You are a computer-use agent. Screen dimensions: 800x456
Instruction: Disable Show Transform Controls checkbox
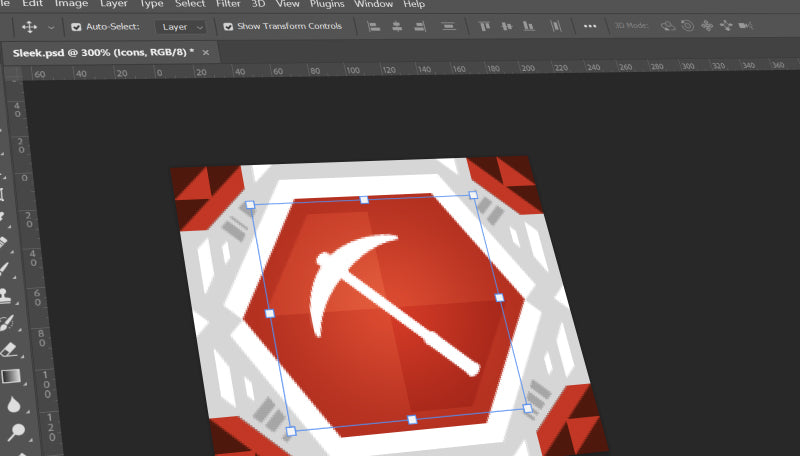(x=228, y=26)
